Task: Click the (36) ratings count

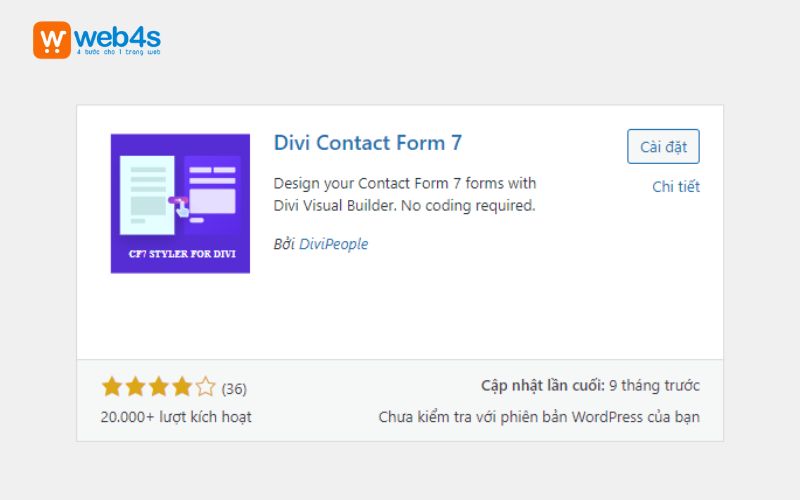Action: 234,388
